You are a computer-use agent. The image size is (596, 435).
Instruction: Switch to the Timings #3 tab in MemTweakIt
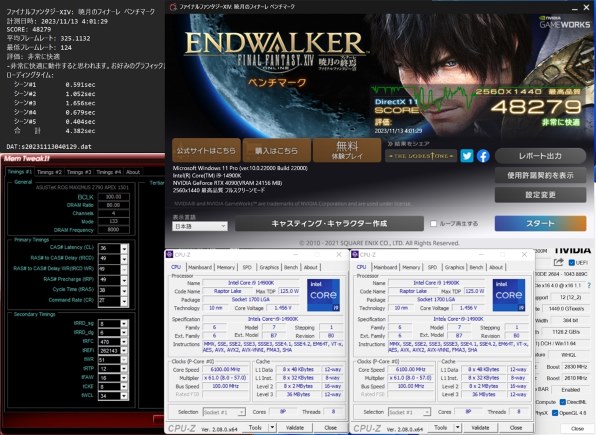79,172
